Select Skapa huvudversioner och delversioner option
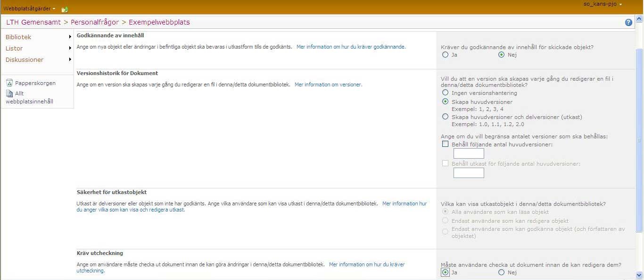The image size is (644, 280). 445,117
